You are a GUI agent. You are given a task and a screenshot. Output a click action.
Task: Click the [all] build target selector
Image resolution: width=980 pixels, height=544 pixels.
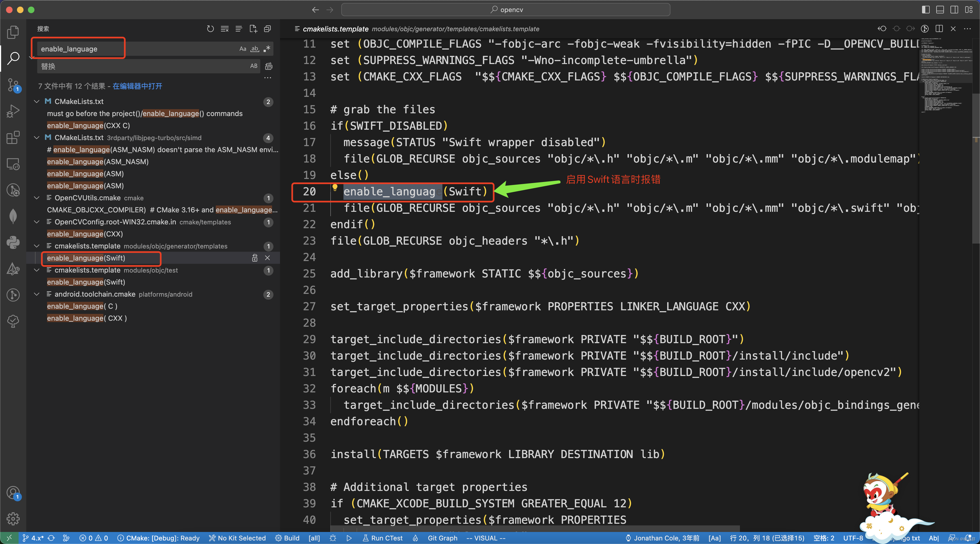coord(314,538)
